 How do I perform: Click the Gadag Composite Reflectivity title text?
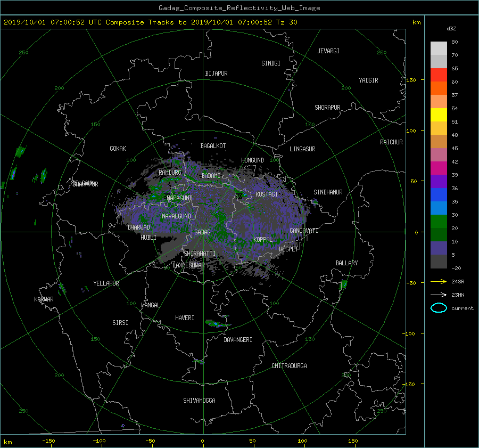coord(239,8)
